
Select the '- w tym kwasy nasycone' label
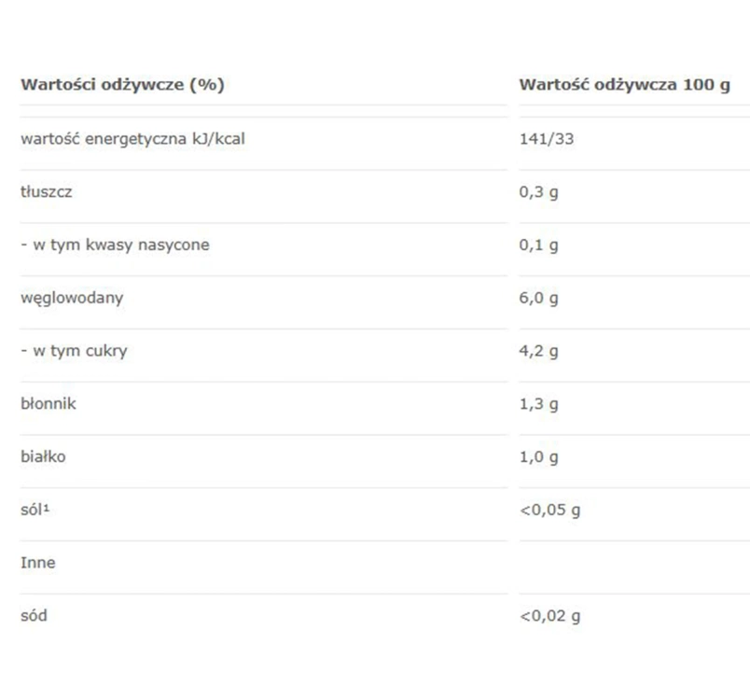click(x=115, y=245)
